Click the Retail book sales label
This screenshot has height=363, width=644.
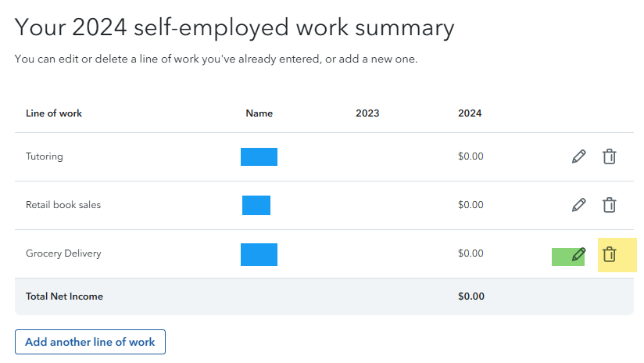(x=63, y=205)
